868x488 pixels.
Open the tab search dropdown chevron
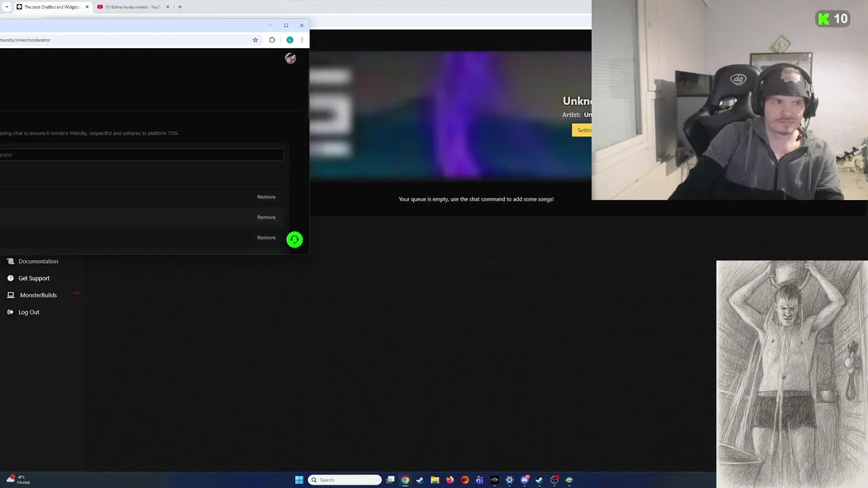(x=7, y=7)
